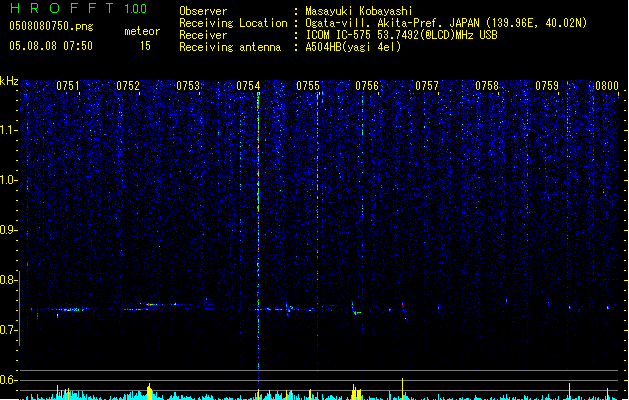Click the 0753 time marker
Screen dimensions: 629x400
pyautogui.click(x=188, y=86)
